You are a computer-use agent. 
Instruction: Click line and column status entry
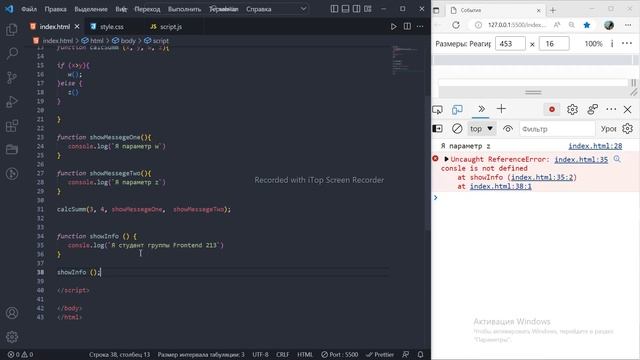[x=120, y=355]
